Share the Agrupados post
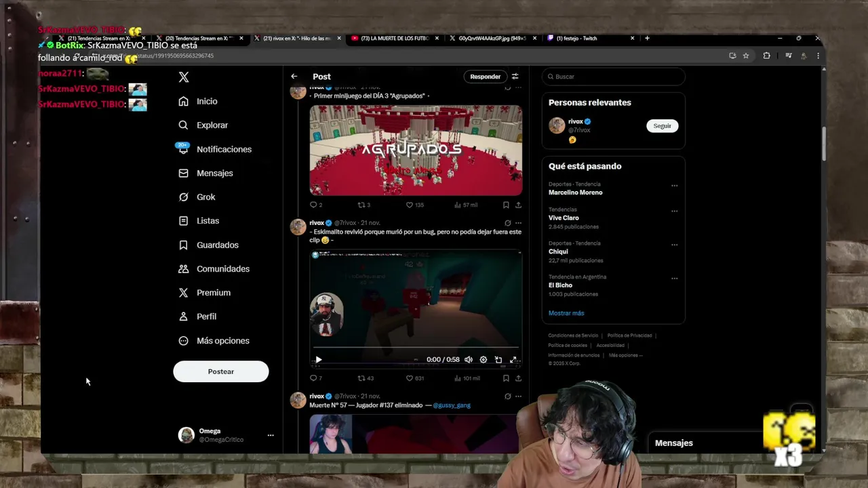The image size is (868, 488). coord(518,205)
